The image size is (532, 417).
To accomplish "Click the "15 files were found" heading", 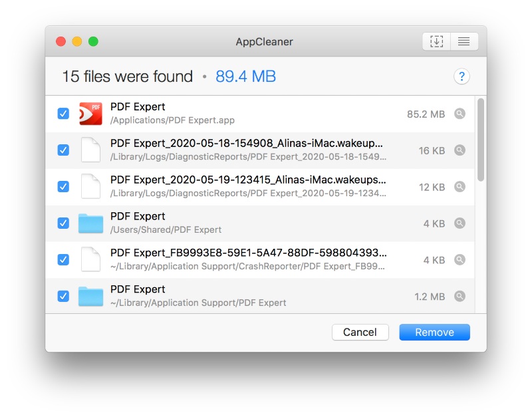I will click(128, 76).
